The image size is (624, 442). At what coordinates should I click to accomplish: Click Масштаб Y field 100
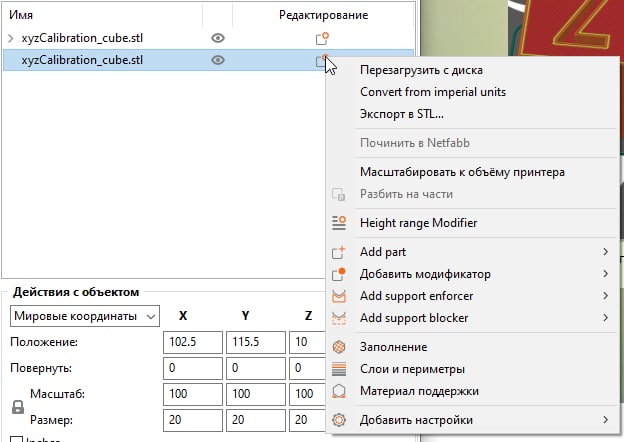(255, 394)
